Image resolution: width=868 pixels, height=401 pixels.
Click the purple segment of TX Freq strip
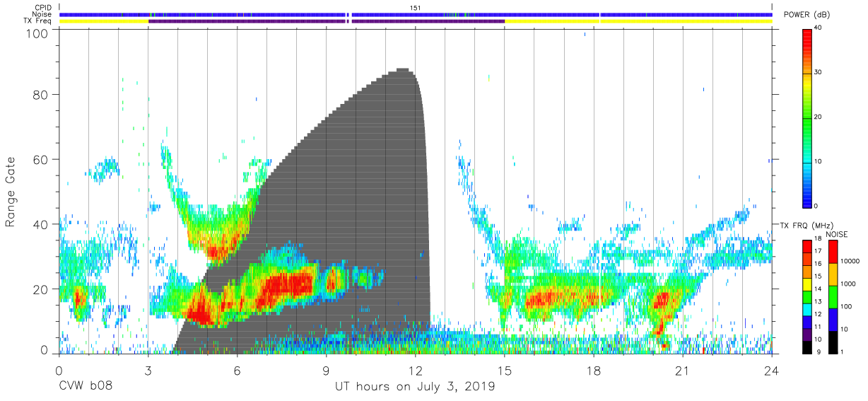coord(326,21)
